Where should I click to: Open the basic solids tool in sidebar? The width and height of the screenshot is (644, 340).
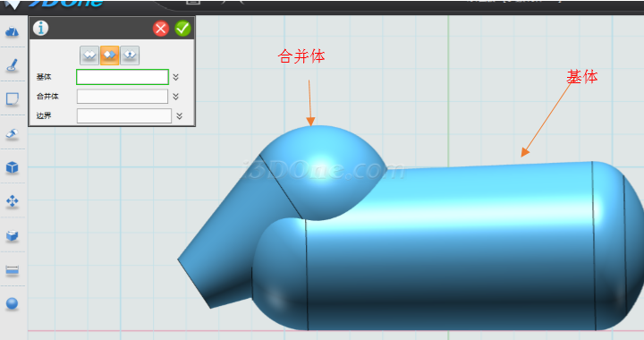tap(12, 31)
